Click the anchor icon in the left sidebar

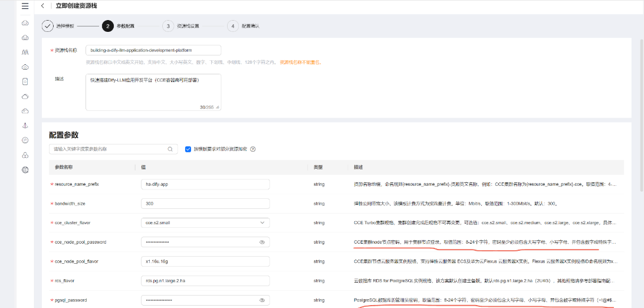pyautogui.click(x=25, y=126)
